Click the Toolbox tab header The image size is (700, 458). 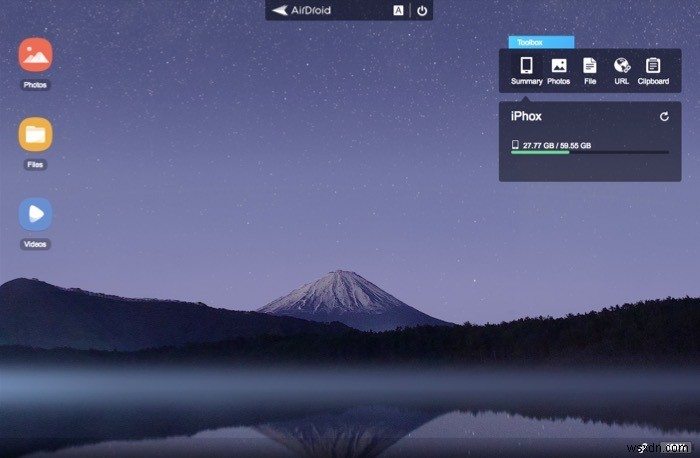(x=541, y=42)
